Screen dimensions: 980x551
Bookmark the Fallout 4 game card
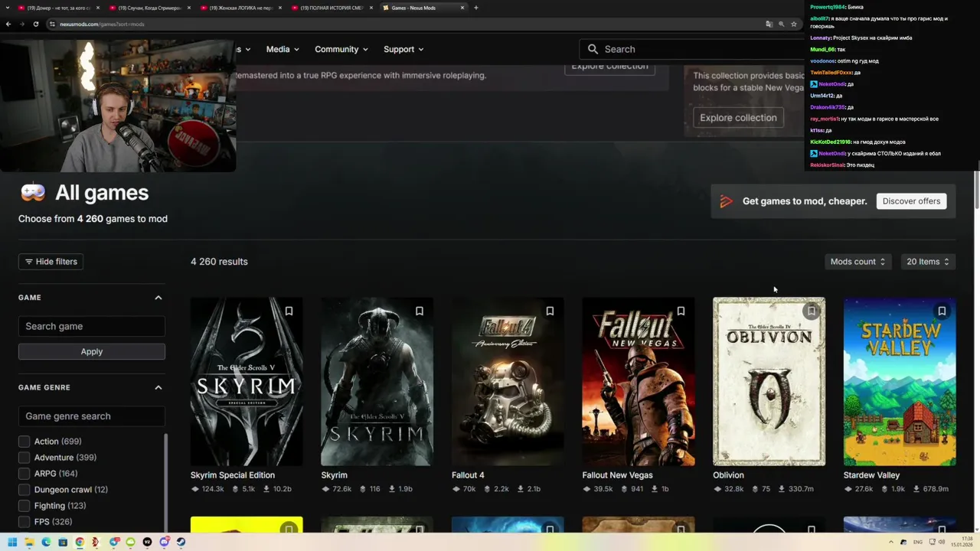(x=550, y=311)
